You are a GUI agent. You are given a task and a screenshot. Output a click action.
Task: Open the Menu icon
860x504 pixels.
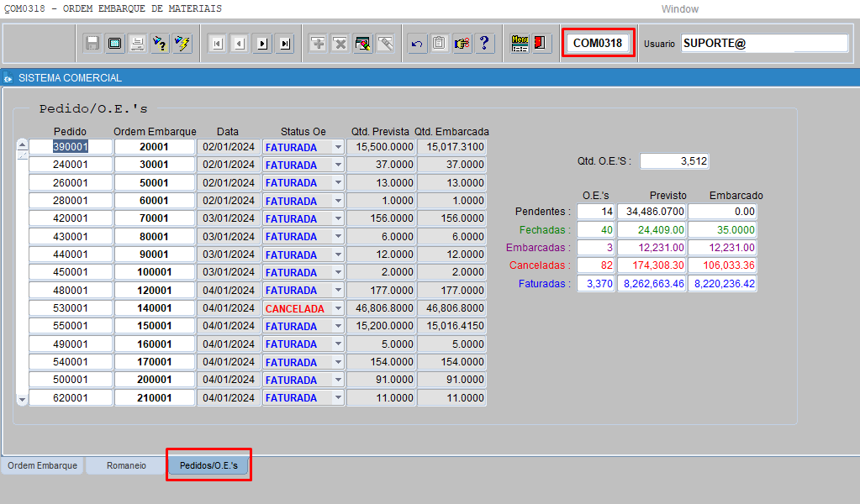520,44
